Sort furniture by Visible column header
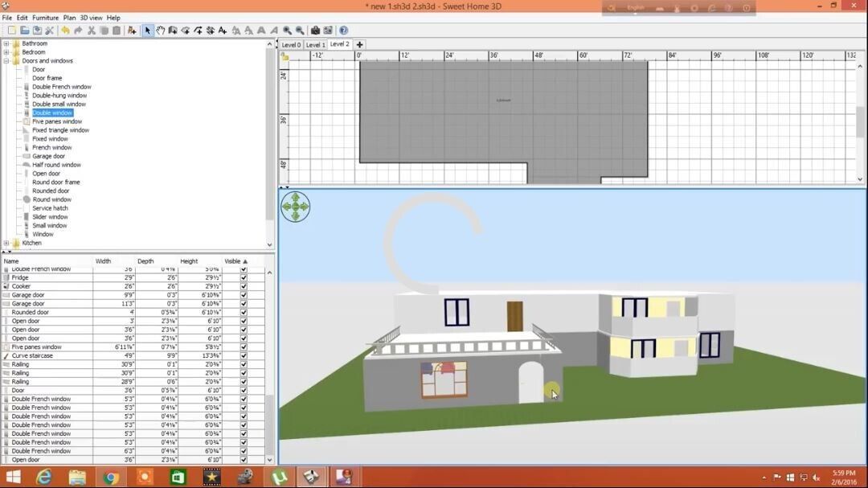This screenshot has height=488, width=868. (243, 261)
